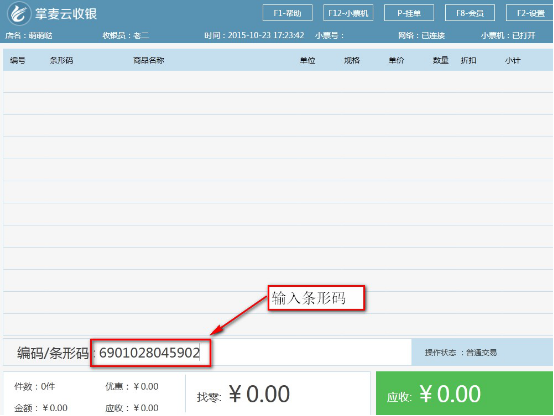
Task: Select the first empty row in item table
Action: [x=278, y=82]
